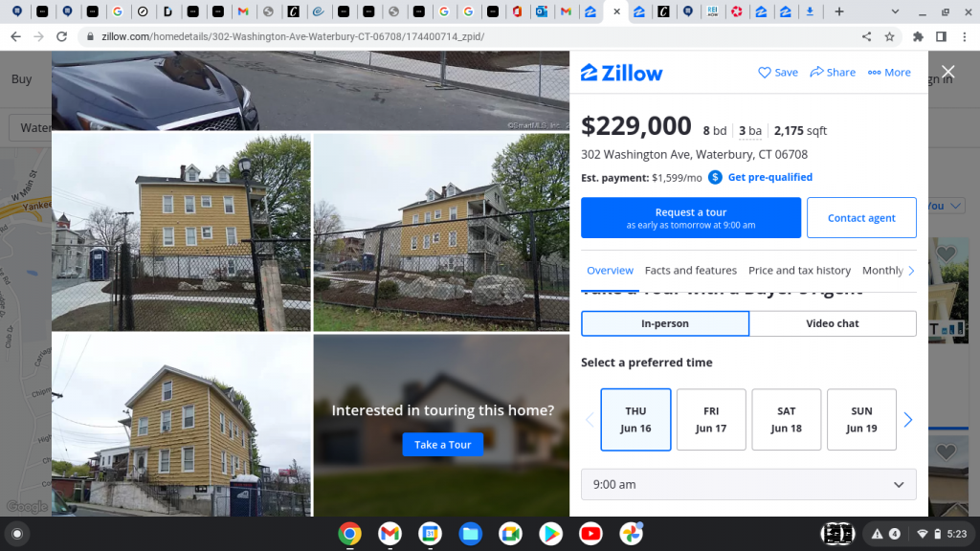Click the Get pre-qualified link
The width and height of the screenshot is (980, 551).
769,177
